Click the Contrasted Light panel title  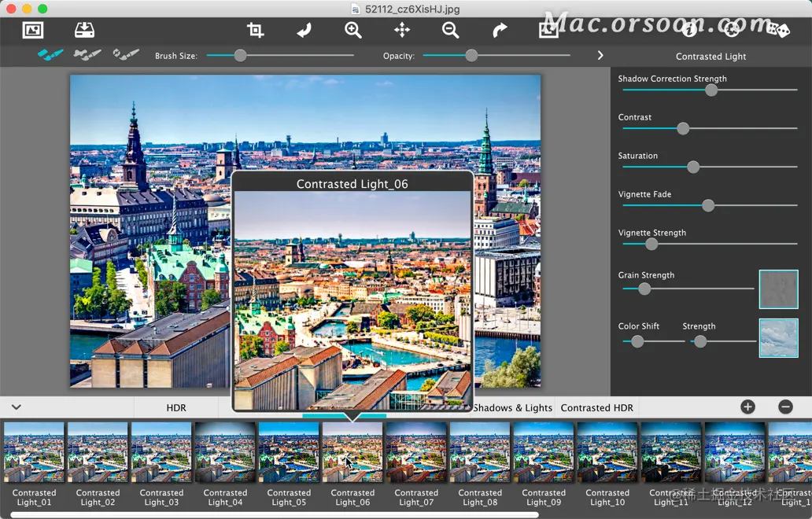tap(710, 56)
